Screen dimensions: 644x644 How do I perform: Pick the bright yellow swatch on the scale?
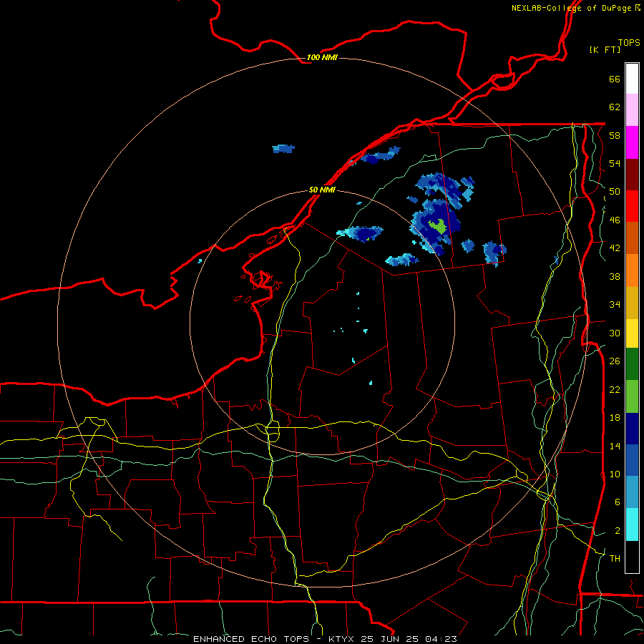tap(632, 333)
